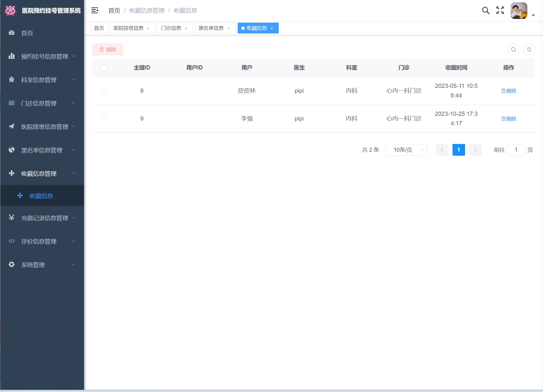Open the header search magnifier icon
Viewport: 543px width, 392px height.
486,11
